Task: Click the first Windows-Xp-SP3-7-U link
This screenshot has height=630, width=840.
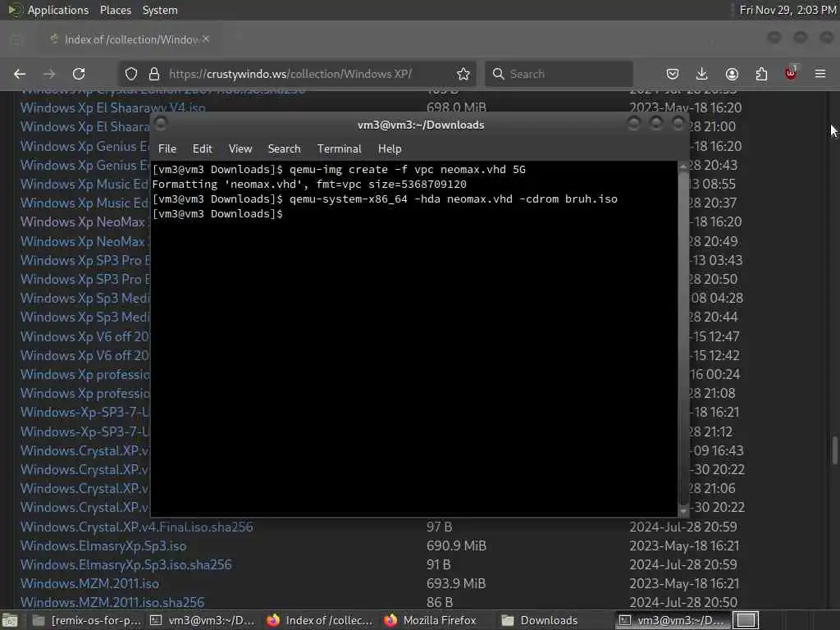Action: pyautogui.click(x=85, y=412)
